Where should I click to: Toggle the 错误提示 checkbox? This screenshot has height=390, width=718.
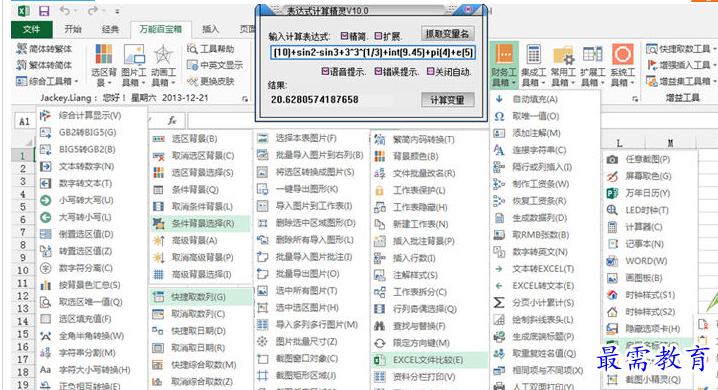[x=378, y=71]
